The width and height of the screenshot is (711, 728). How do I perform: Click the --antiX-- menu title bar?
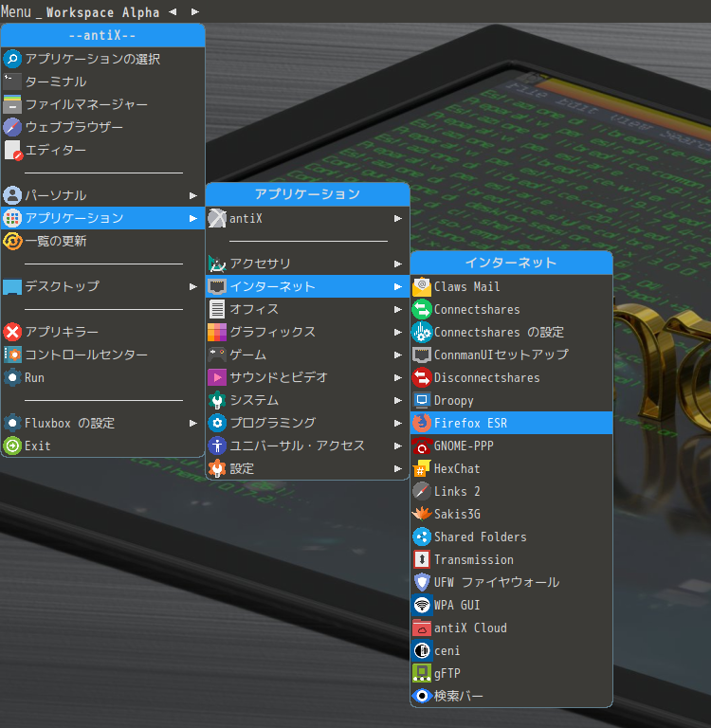[102, 35]
